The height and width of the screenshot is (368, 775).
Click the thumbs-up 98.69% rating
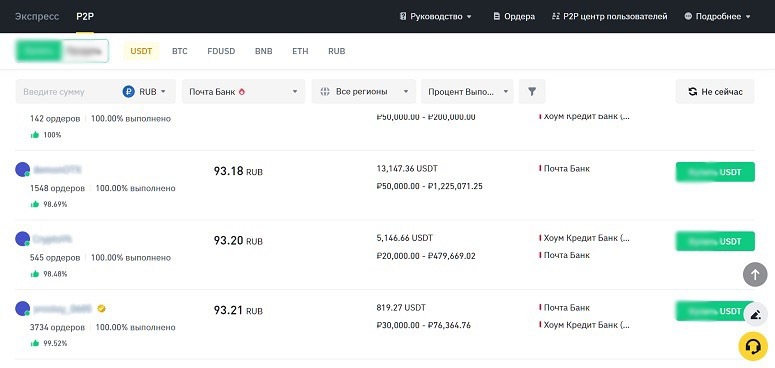pos(48,204)
